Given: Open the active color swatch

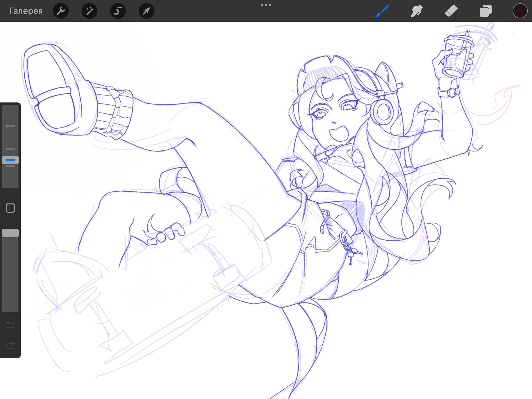Looking at the screenshot, I should 520,11.
